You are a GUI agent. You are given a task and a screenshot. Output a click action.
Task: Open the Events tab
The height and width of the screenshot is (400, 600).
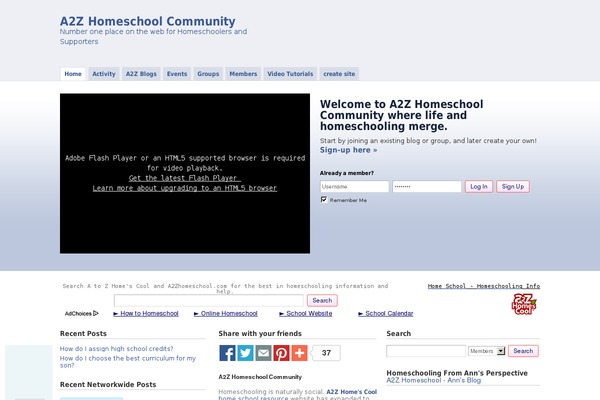pyautogui.click(x=177, y=74)
